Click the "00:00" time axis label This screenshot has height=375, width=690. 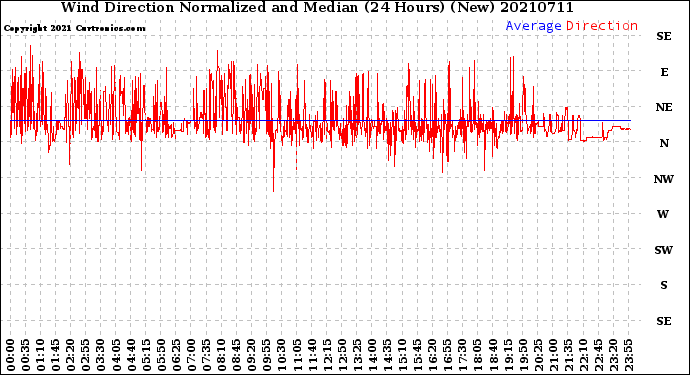pos(11,355)
